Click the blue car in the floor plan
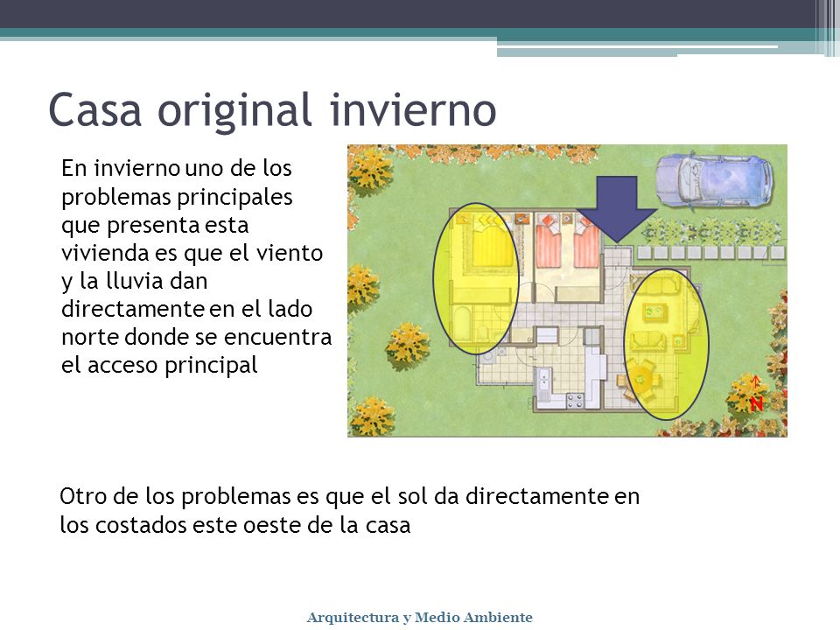Screen dimensions: 840x630 pos(715,182)
